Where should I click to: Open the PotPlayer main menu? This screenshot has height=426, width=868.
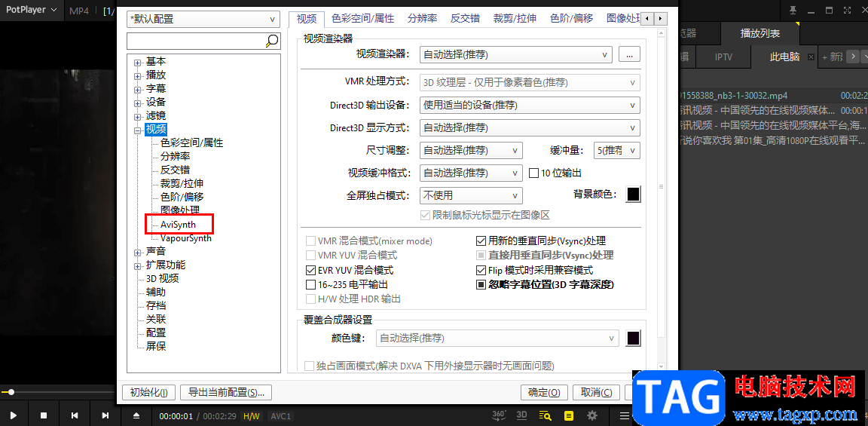31,9
